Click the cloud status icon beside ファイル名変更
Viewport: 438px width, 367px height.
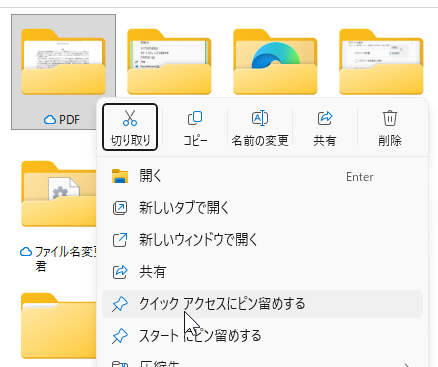[x=26, y=252]
